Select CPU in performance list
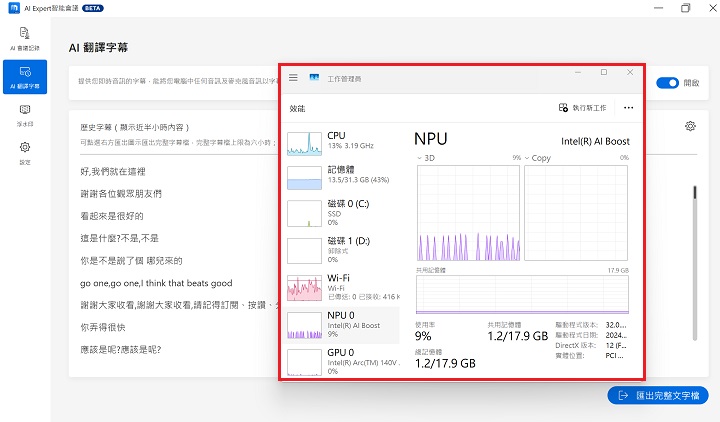The height and width of the screenshot is (422, 720). pyautogui.click(x=342, y=143)
